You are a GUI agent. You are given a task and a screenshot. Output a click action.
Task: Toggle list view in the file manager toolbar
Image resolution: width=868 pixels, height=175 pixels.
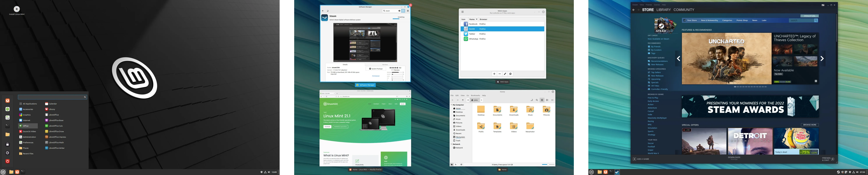pyautogui.click(x=547, y=100)
